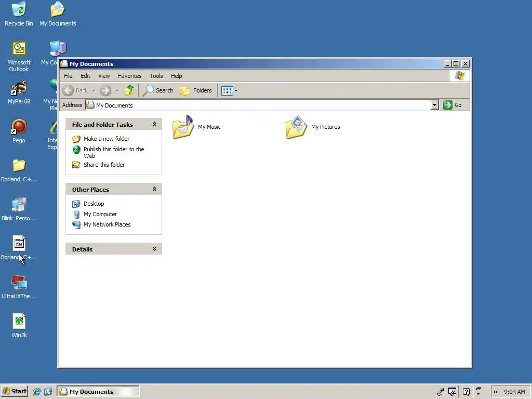Open Views dropdown arrow
The height and width of the screenshot is (399, 532).
pos(236,90)
